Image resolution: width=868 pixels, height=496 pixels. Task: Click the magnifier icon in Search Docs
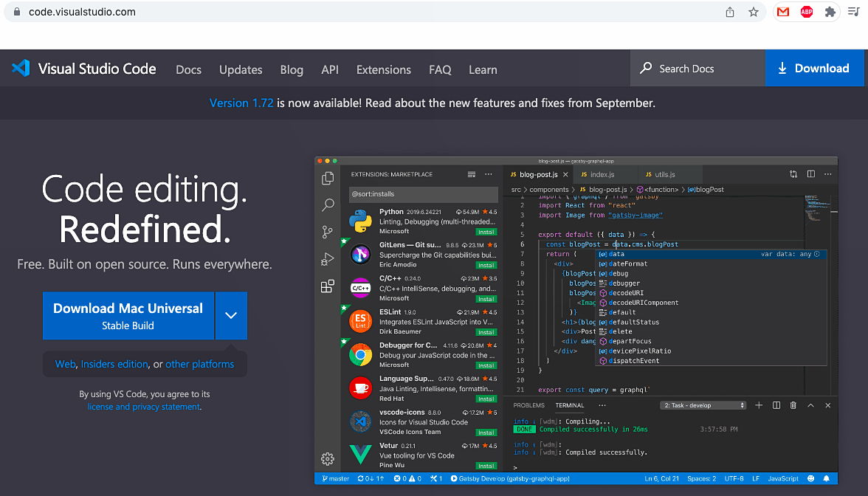(646, 69)
